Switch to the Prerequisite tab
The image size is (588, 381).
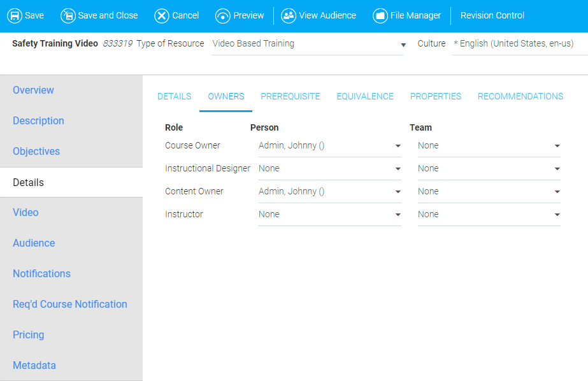[x=290, y=97]
